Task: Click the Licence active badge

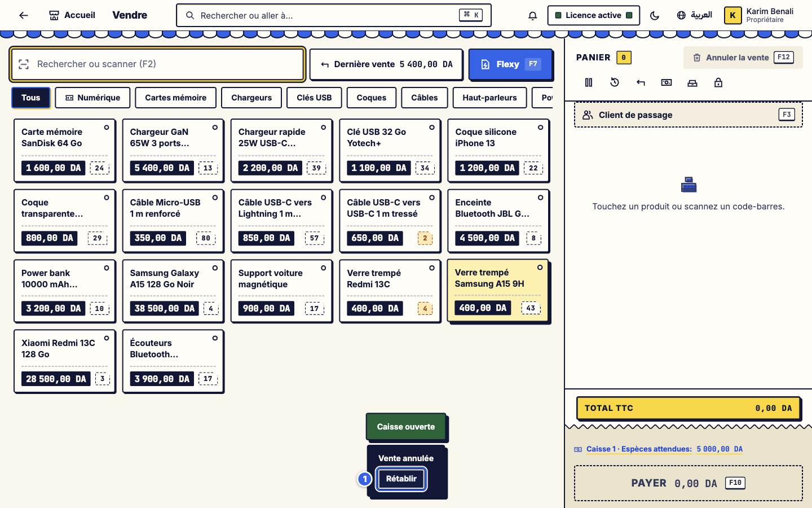Action: [x=593, y=15]
